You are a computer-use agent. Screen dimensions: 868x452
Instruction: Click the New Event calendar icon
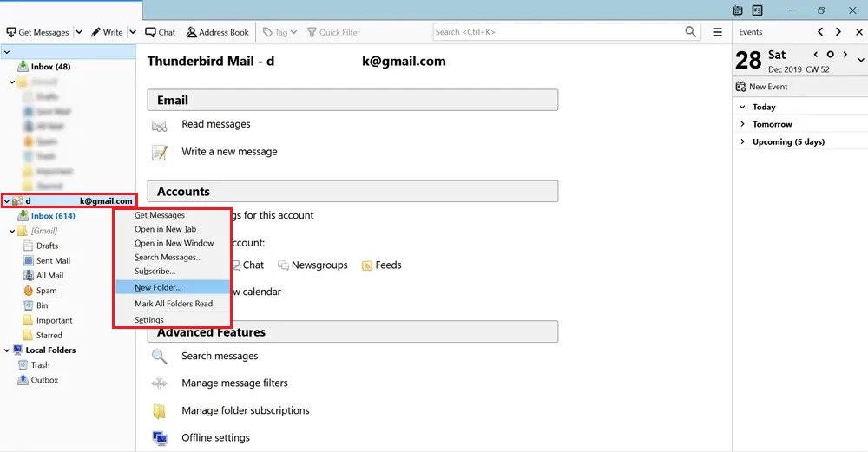740,86
